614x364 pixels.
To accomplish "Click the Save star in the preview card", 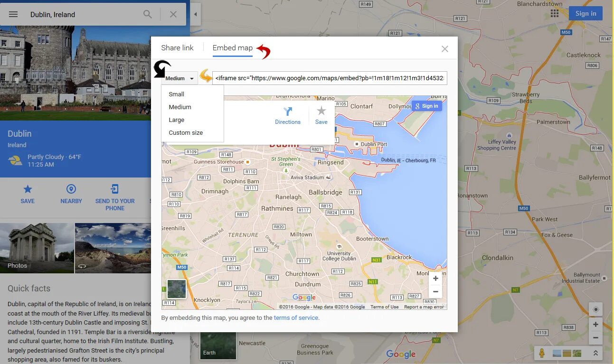I will (x=321, y=116).
